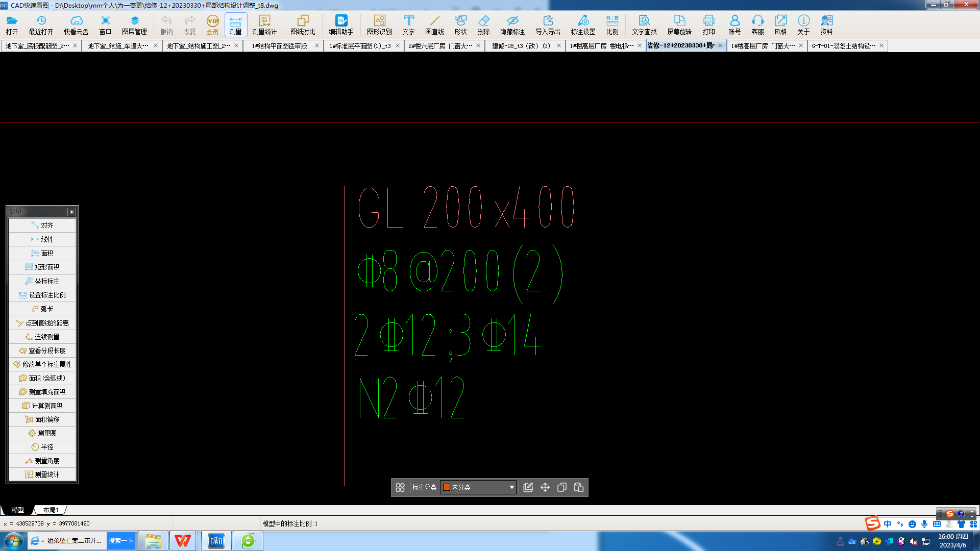The width and height of the screenshot is (980, 551).
Task: Click the 撤销 undo icon
Action: (x=166, y=24)
